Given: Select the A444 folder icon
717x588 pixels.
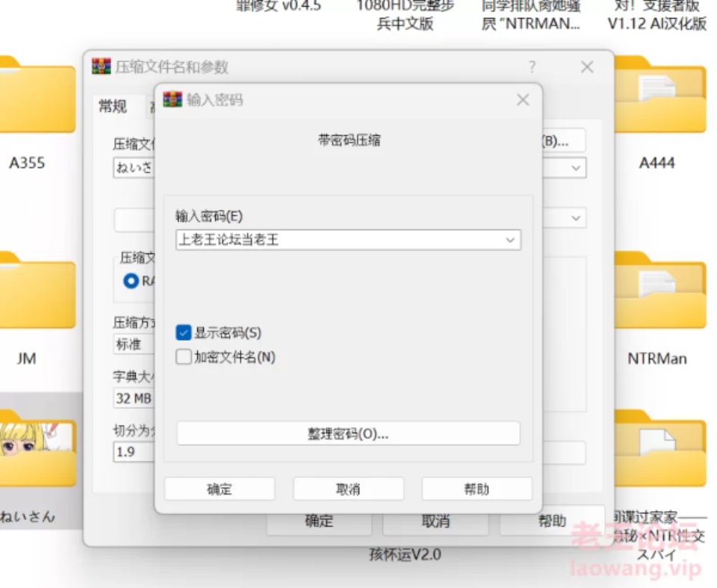Looking at the screenshot, I should tap(659, 95).
